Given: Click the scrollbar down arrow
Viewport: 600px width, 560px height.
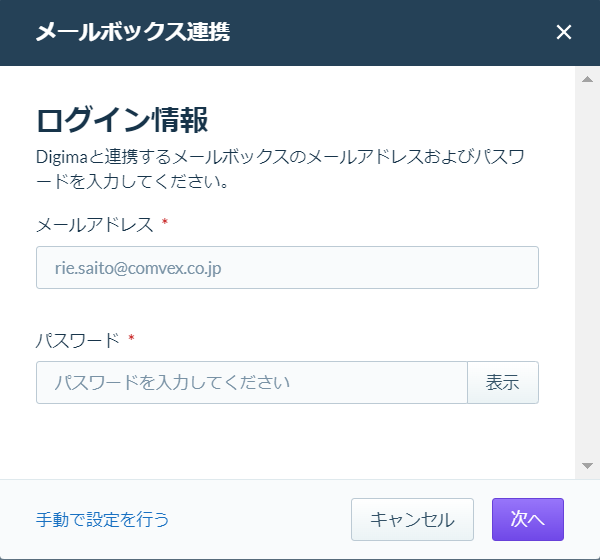Looking at the screenshot, I should (587, 466).
